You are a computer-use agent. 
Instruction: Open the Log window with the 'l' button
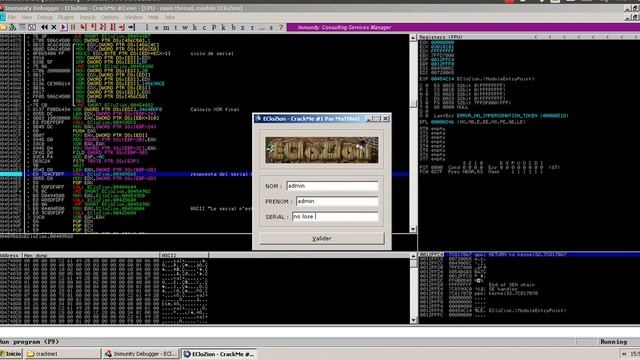click(147, 27)
